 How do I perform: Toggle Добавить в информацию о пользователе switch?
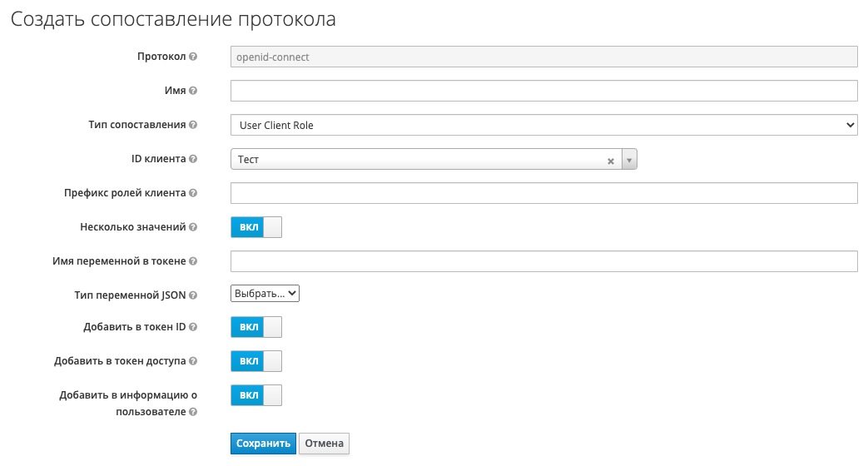256,395
